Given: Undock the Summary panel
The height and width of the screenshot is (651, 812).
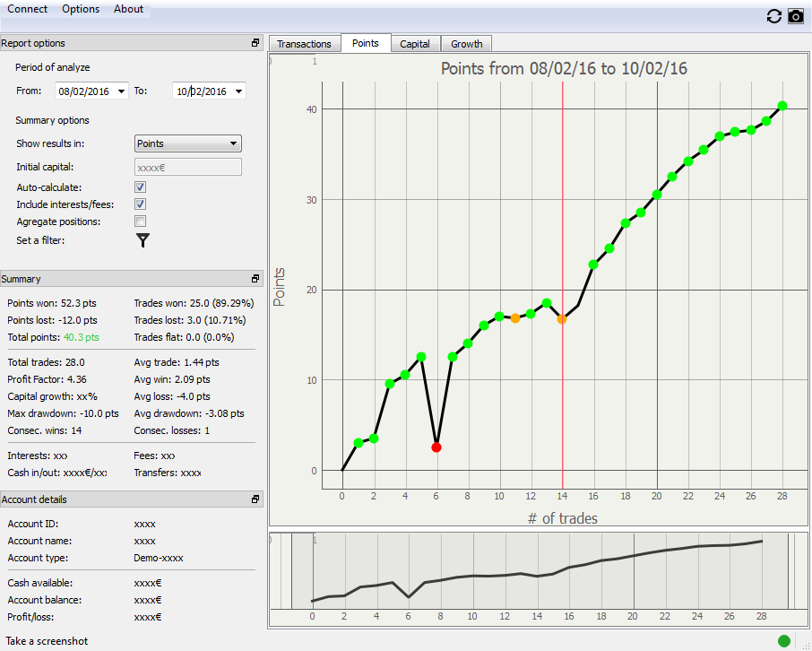Looking at the screenshot, I should click(255, 279).
